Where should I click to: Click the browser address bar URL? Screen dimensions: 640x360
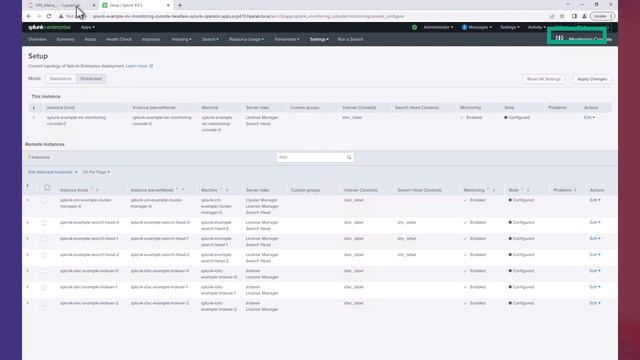pyautogui.click(x=248, y=16)
